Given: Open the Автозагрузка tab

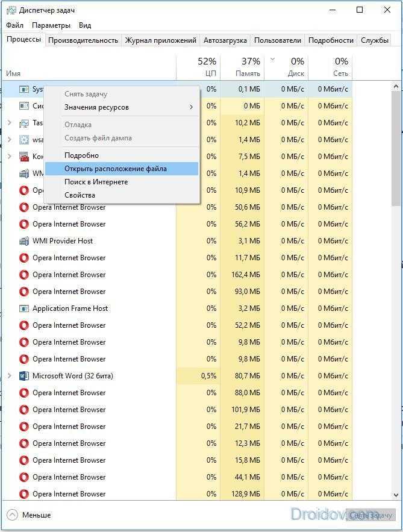Looking at the screenshot, I should 225,40.
